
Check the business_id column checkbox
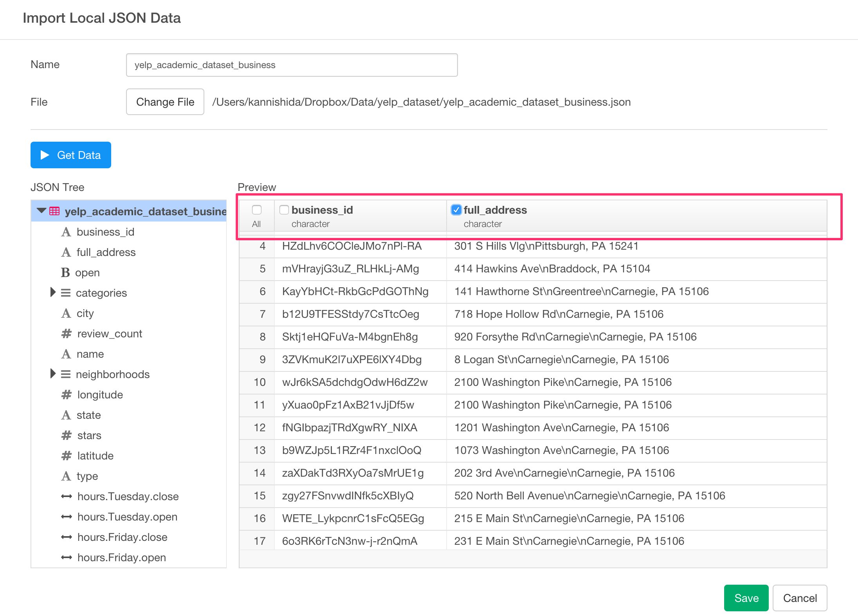284,210
